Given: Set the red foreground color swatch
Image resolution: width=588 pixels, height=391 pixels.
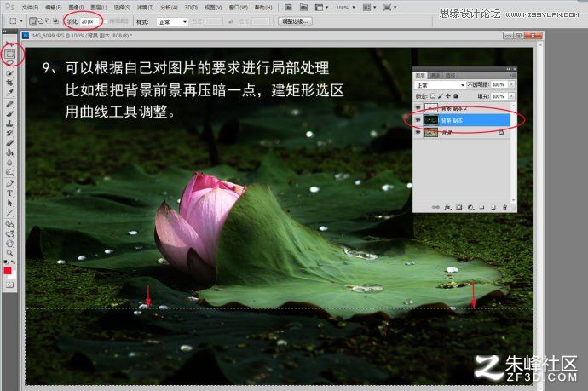Looking at the screenshot, I should click(8, 270).
